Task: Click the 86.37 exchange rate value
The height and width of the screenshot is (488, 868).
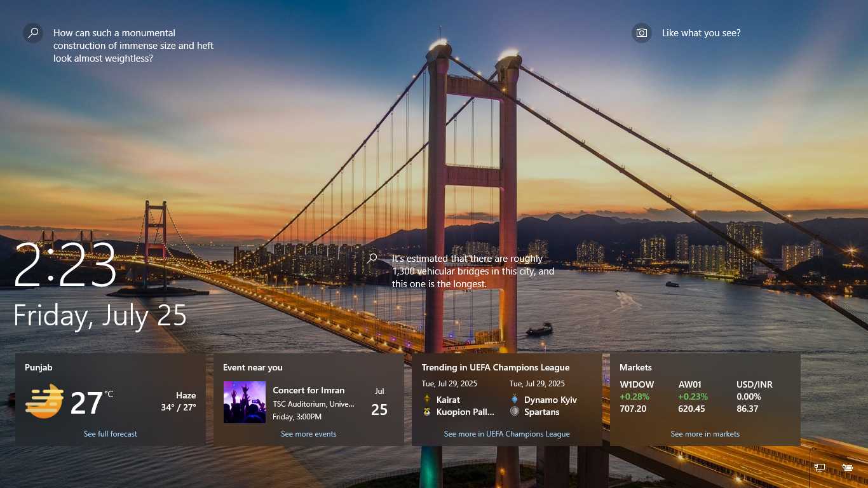Action: click(748, 409)
